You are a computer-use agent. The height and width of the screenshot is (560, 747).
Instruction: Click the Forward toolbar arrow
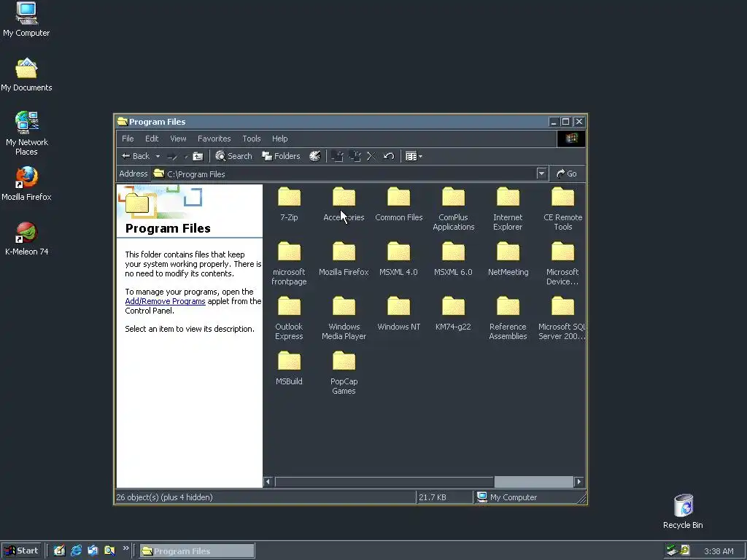pyautogui.click(x=172, y=156)
